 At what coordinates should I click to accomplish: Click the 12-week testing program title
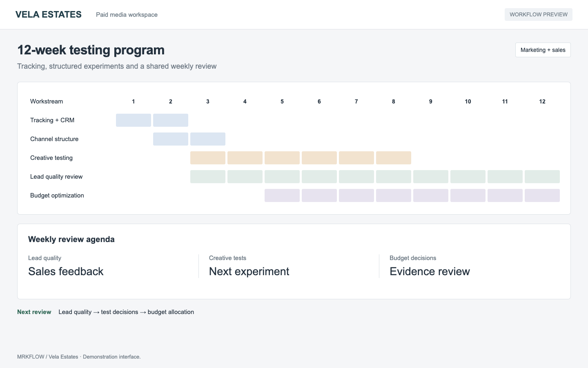[91, 50]
